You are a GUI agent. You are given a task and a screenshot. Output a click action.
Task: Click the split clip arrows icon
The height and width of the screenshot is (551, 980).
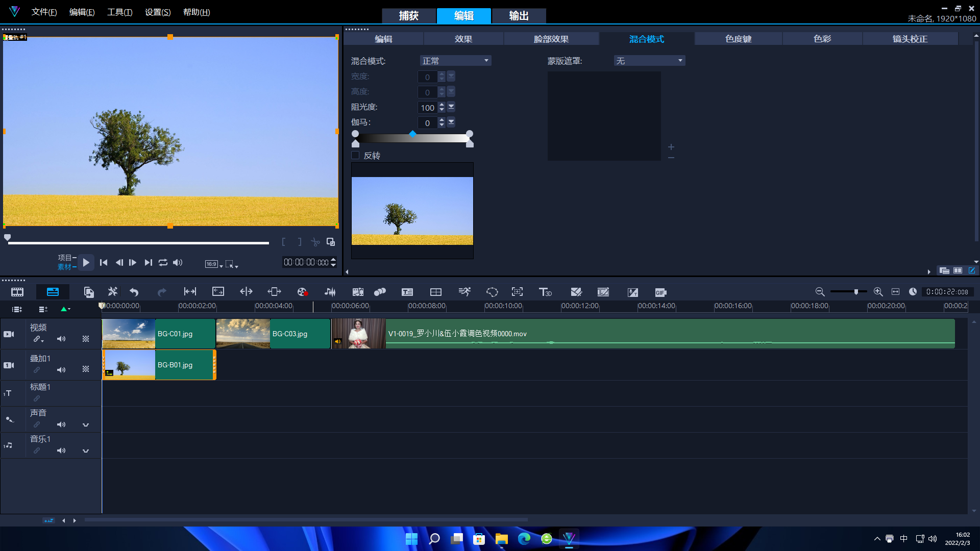coord(246,292)
